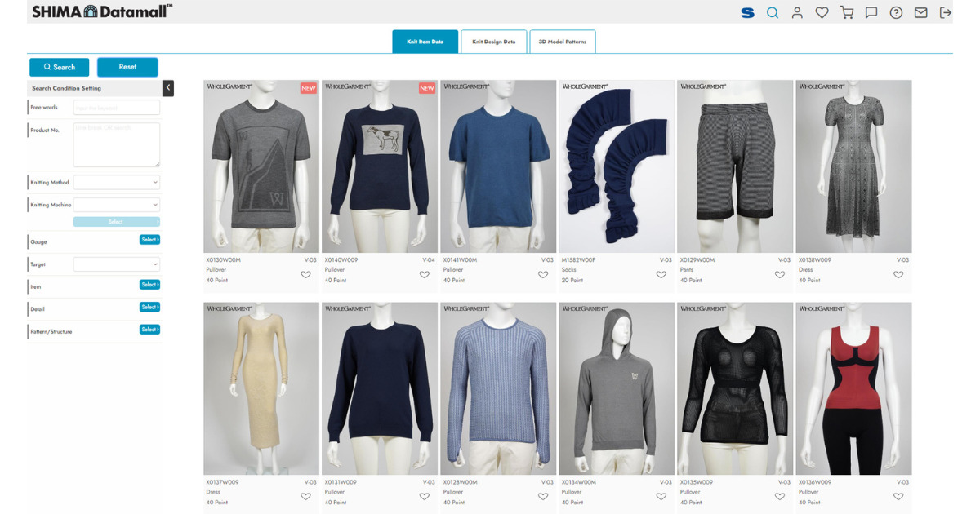
Task: Toggle favorite heart on M1582W00F socks
Action: click(661, 275)
